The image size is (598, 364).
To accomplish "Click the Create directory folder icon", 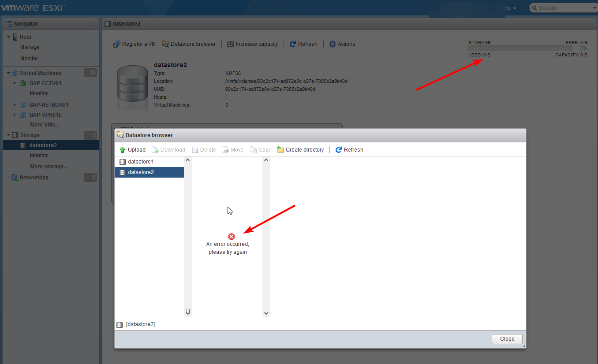I will point(280,149).
